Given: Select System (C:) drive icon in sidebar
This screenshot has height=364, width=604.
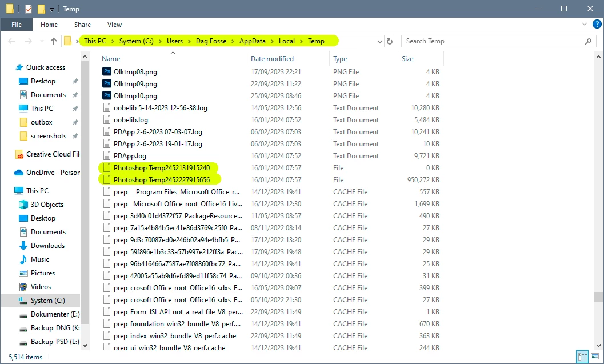Looking at the screenshot, I should 23,301.
